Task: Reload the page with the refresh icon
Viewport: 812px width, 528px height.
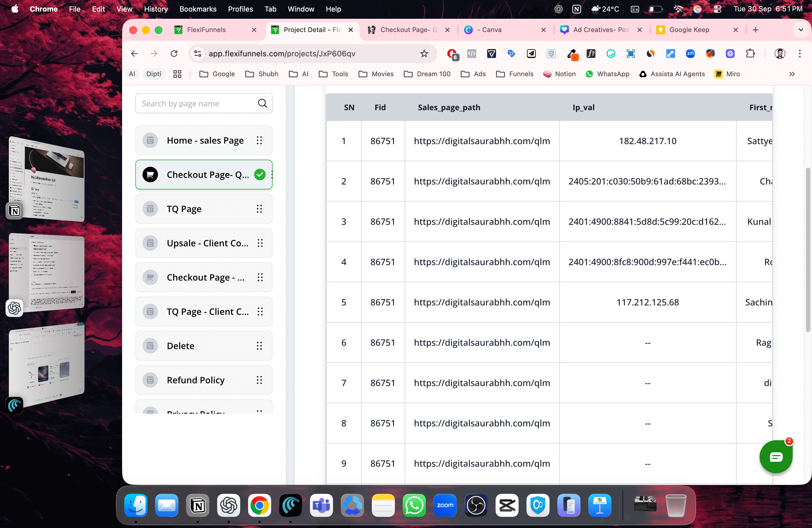Action: point(174,54)
